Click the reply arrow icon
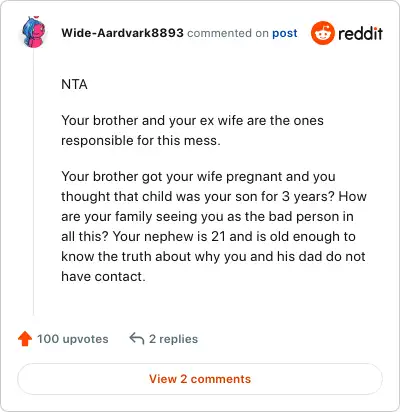The height and width of the screenshot is (412, 400). click(136, 338)
